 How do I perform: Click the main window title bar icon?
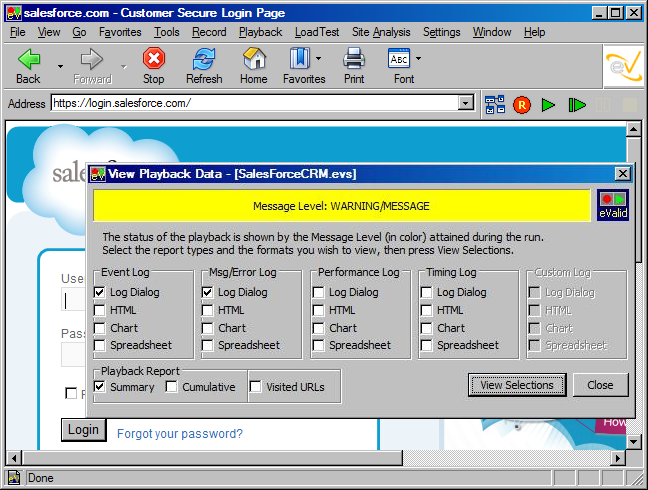click(x=14, y=13)
